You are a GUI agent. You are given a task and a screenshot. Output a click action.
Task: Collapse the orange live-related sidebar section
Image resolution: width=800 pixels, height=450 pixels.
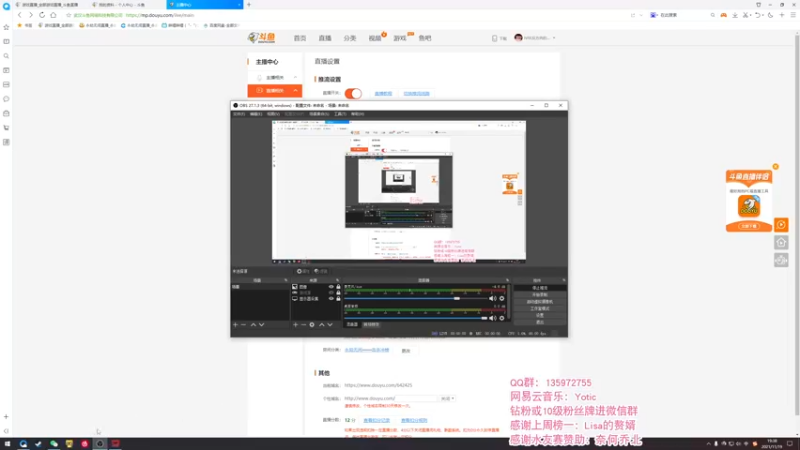[295, 90]
